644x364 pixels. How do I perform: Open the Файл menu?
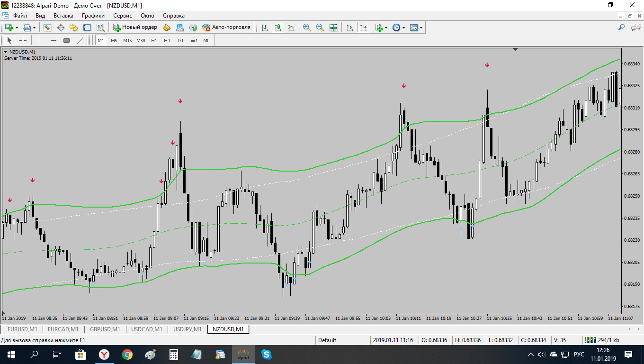(20, 15)
